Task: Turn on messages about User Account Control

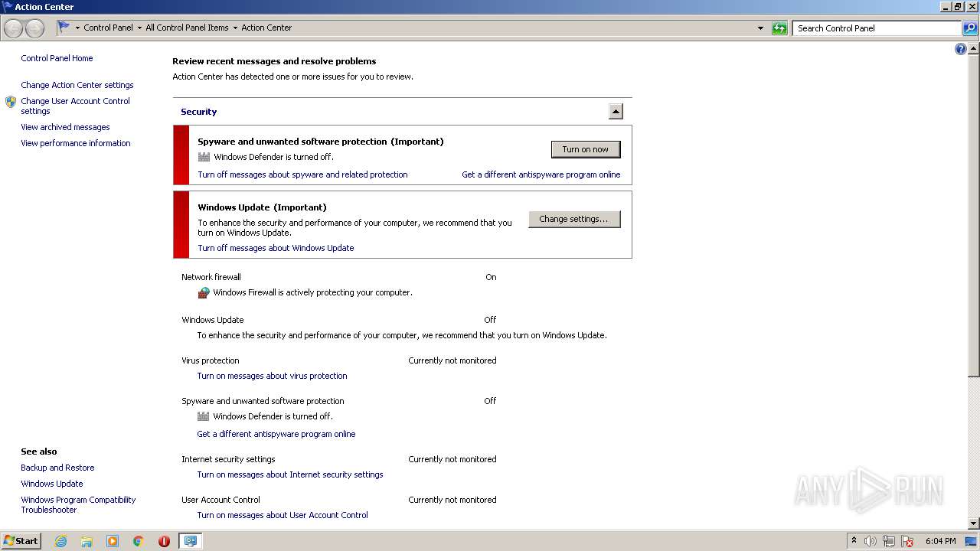Action: (283, 515)
